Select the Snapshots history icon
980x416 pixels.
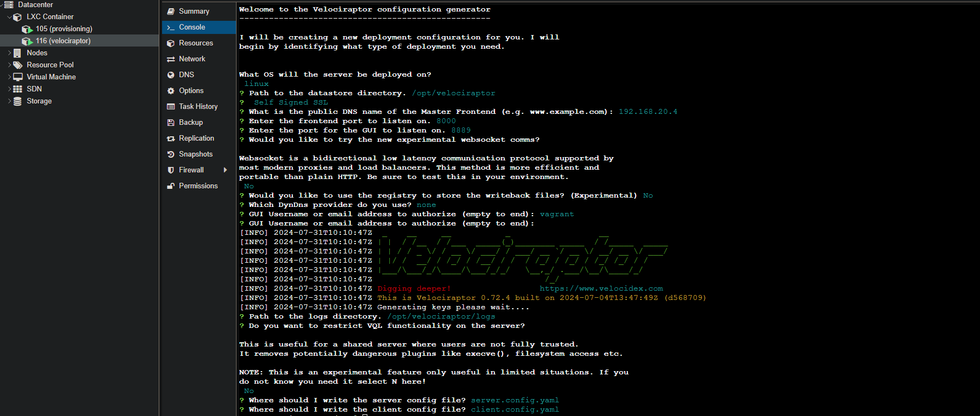click(x=171, y=154)
